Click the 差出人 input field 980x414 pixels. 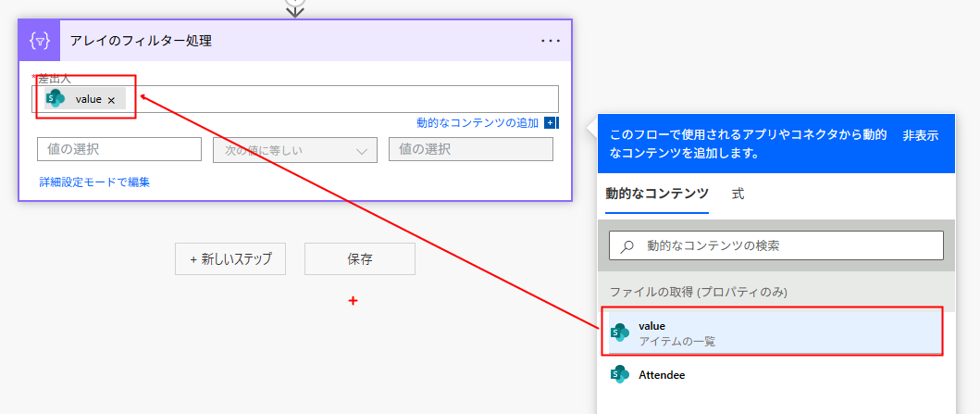point(295,99)
